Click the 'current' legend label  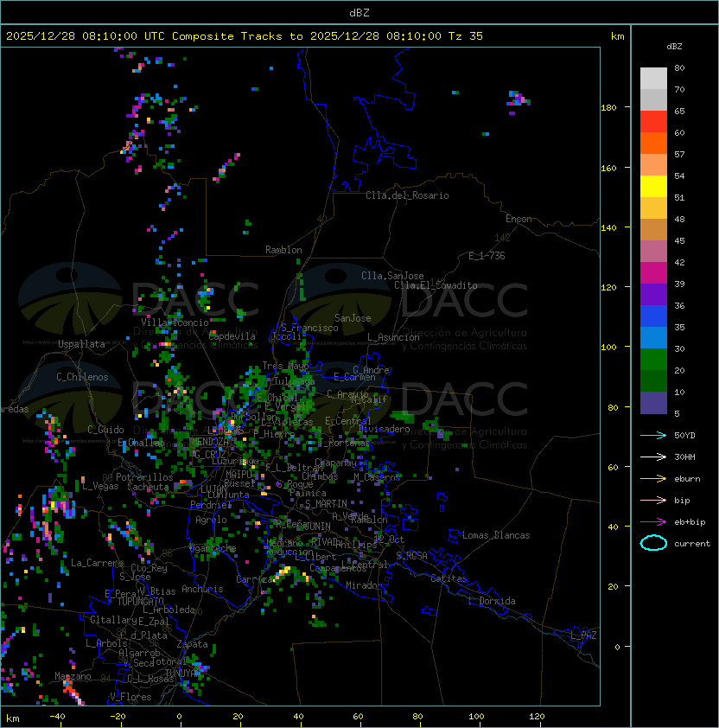(692, 544)
